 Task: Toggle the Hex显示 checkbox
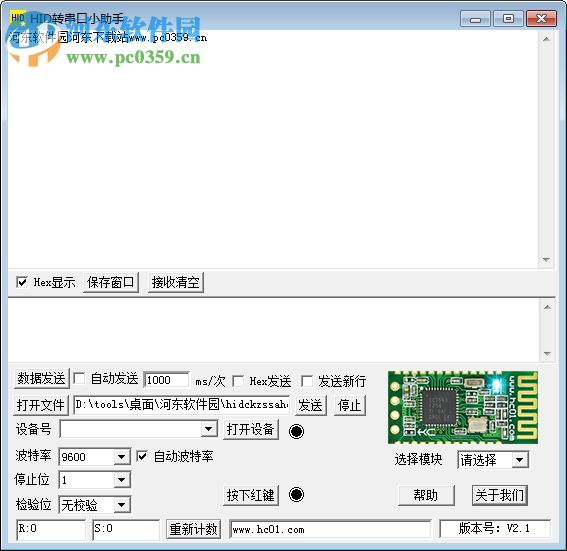tap(22, 282)
